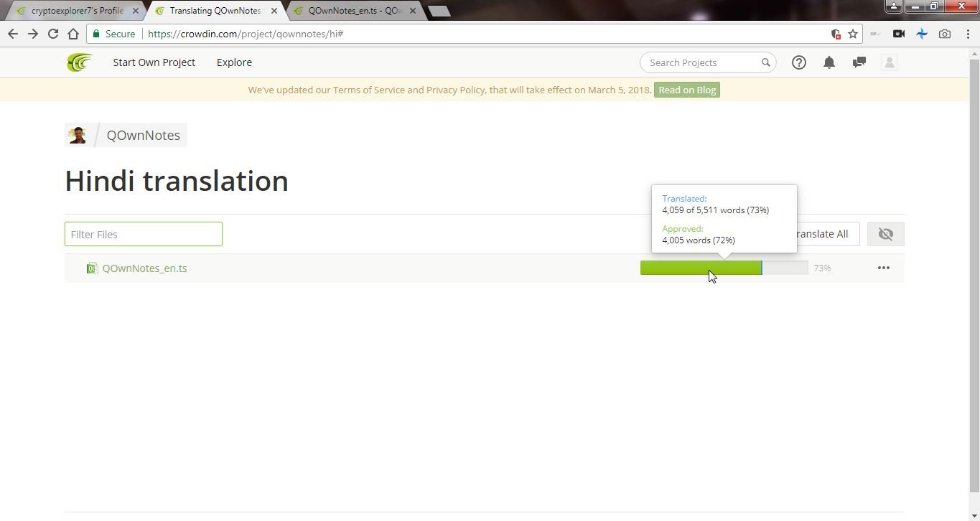Image resolution: width=980 pixels, height=521 pixels.
Task: Open messages chat icon
Action: 859,62
